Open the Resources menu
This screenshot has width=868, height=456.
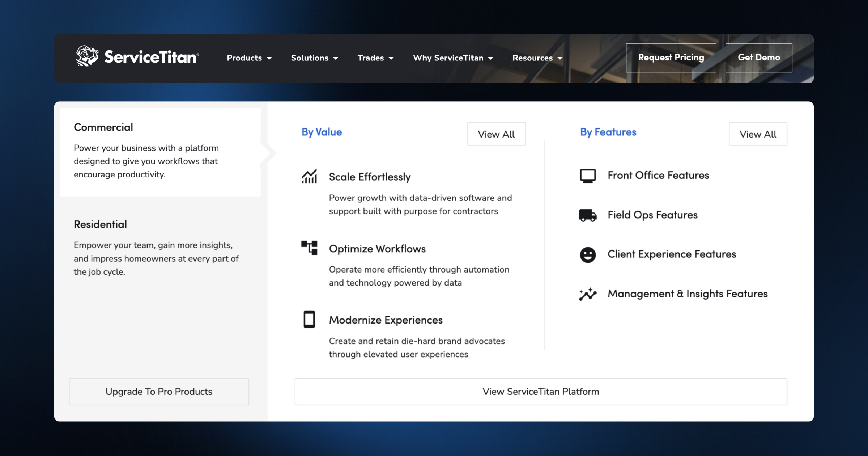(537, 58)
